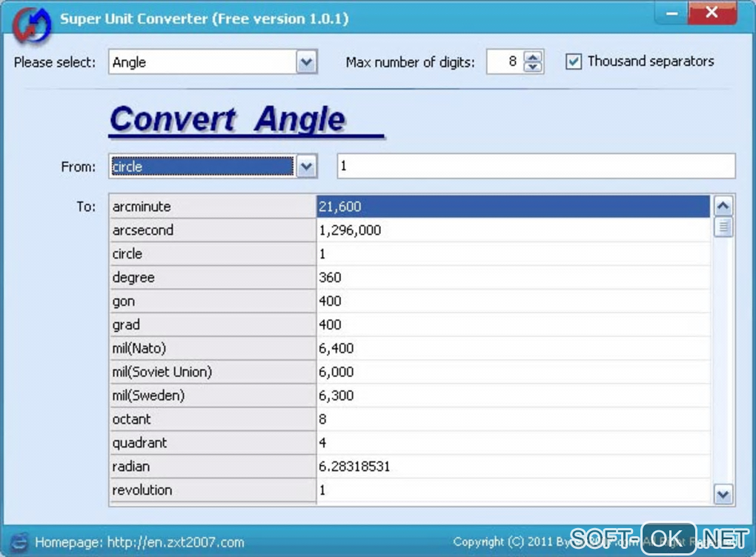The width and height of the screenshot is (756, 557).
Task: Select the octant row label
Action: tap(213, 418)
